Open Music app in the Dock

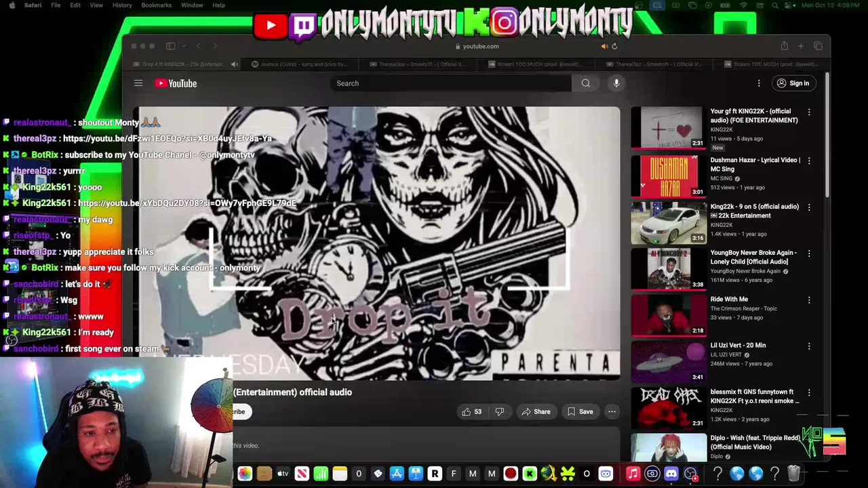pyautogui.click(x=633, y=474)
